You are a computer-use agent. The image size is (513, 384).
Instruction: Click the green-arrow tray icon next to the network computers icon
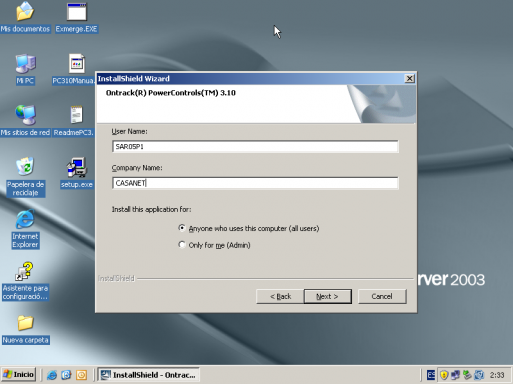[467, 375]
